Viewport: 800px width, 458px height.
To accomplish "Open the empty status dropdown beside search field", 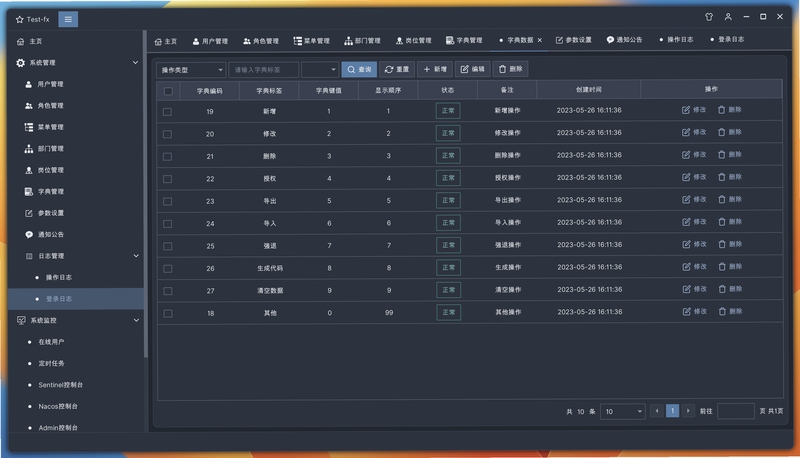I will [320, 69].
